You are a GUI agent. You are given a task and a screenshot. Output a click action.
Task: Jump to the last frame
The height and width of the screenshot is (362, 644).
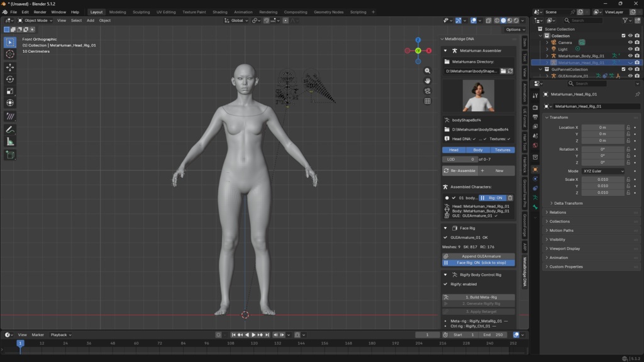[x=267, y=335]
